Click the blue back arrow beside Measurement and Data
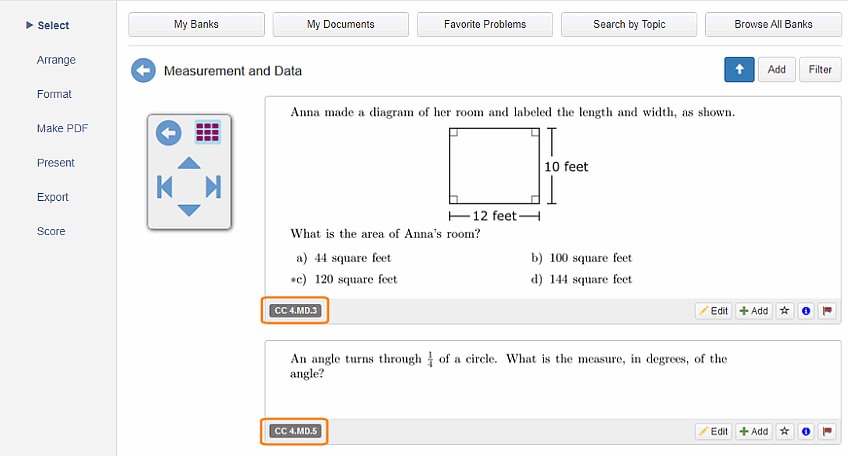848x456 pixels. [x=143, y=70]
